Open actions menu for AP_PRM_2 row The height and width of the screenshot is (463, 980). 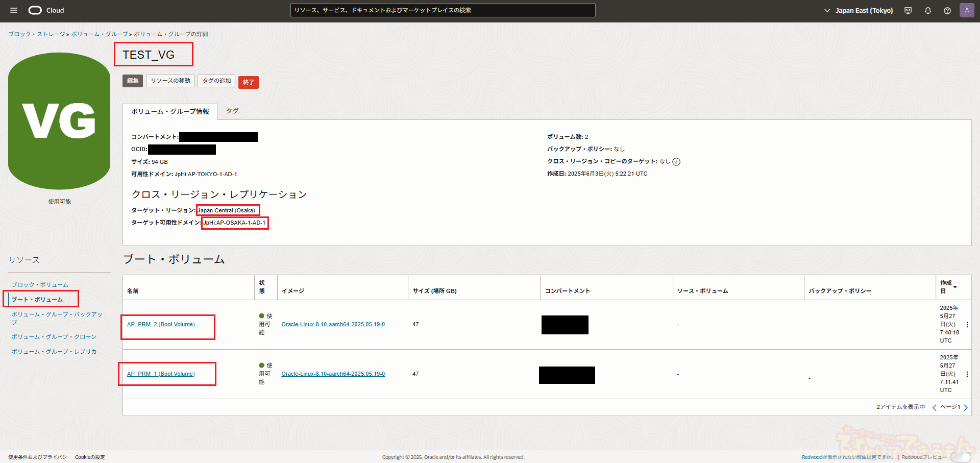pos(967,325)
